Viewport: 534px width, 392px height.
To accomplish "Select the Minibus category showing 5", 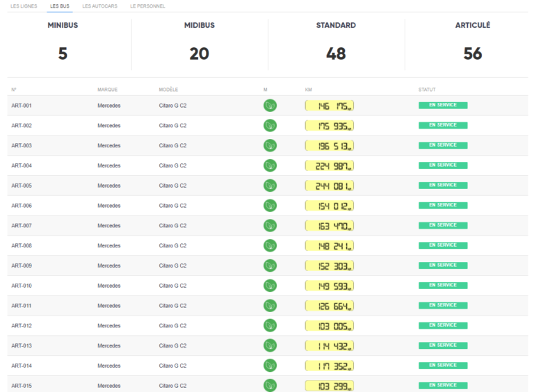I will pos(63,43).
